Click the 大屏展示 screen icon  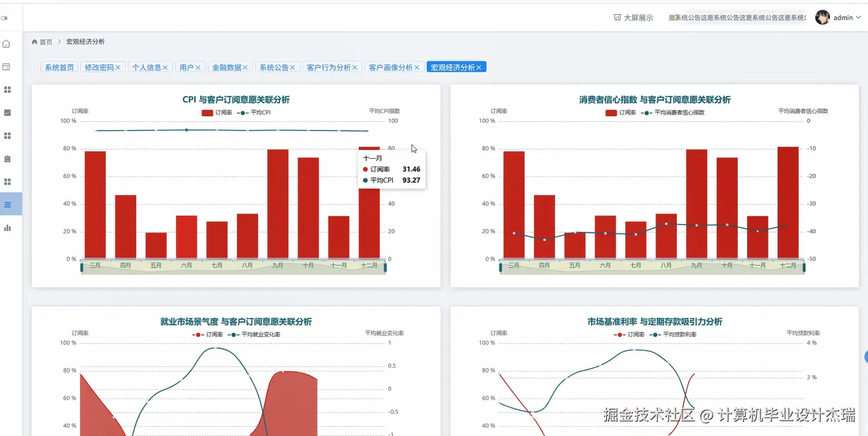[617, 18]
